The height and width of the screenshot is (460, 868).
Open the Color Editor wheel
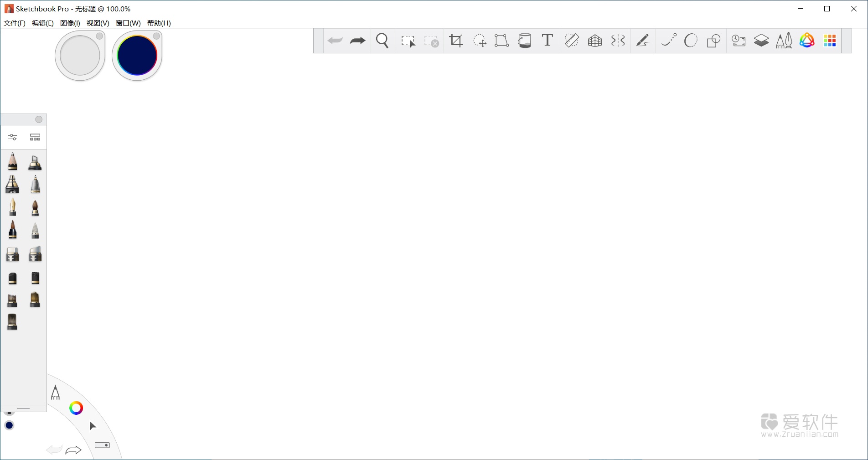[x=806, y=41]
